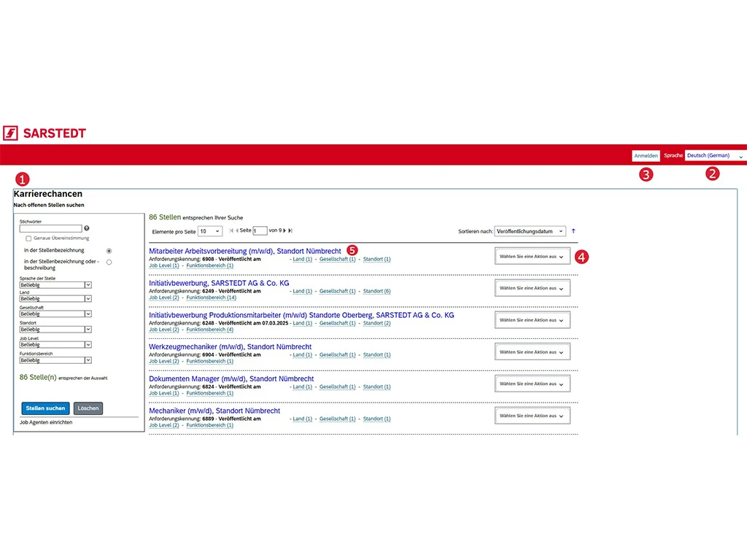This screenshot has height=560, width=747.
Task: Open the Land filter dropdown
Action: (55, 298)
